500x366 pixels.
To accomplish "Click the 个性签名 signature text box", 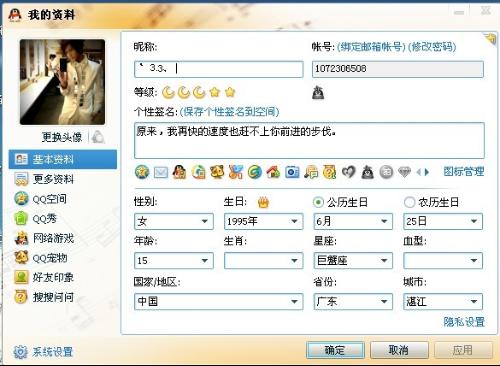I will [x=309, y=140].
